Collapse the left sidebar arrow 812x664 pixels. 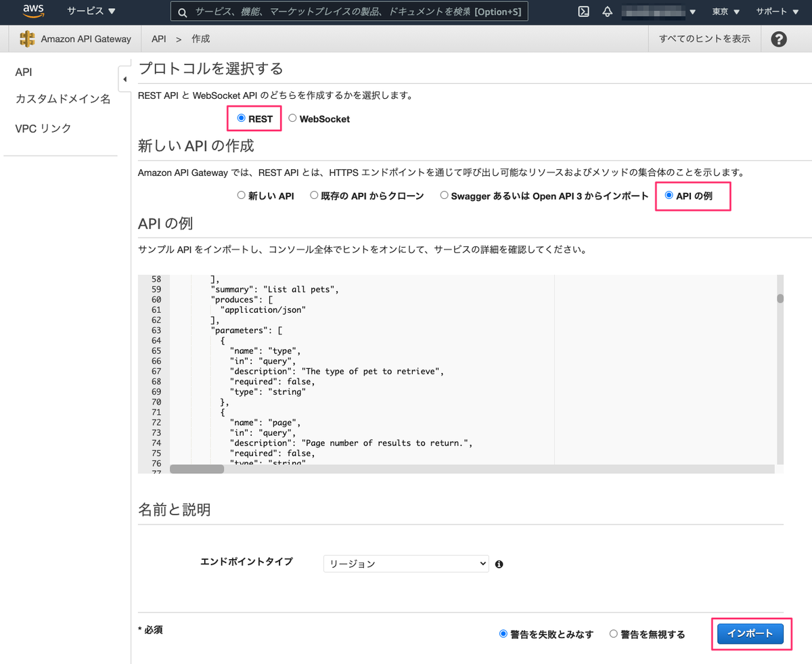[x=125, y=80]
